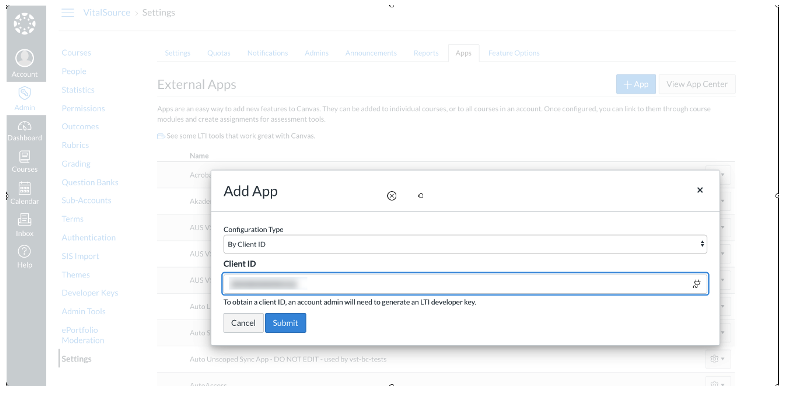
Task: Open Courses in the account sidebar
Action: tap(76, 53)
